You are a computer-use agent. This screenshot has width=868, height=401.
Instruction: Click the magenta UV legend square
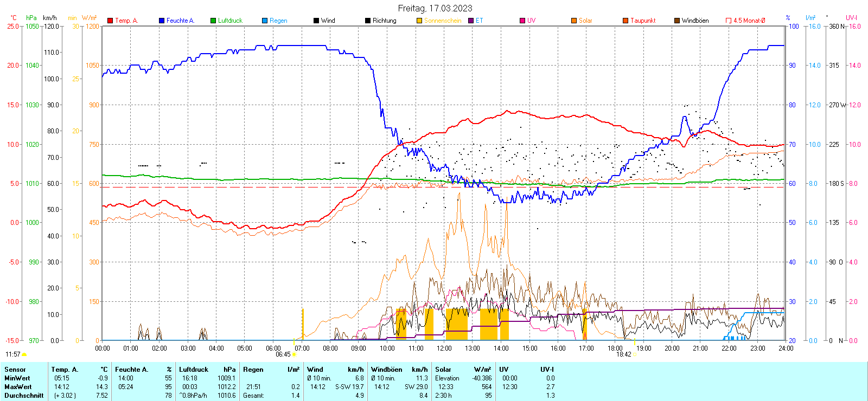[x=522, y=21]
